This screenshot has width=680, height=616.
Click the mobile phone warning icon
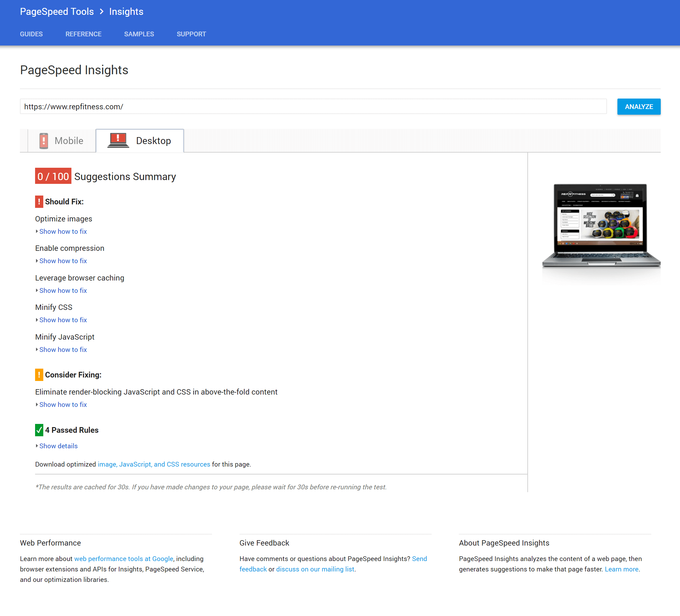[x=44, y=141]
